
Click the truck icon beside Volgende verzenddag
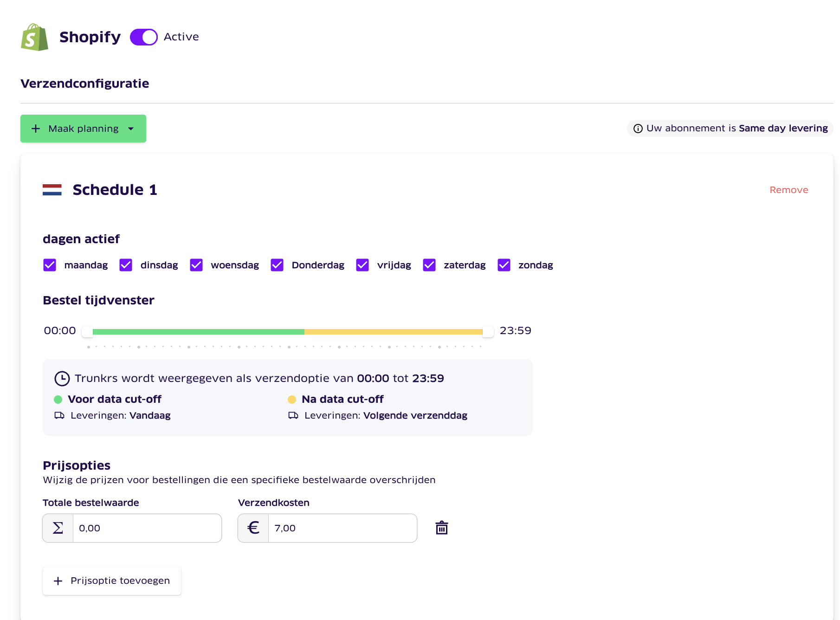pyautogui.click(x=293, y=415)
